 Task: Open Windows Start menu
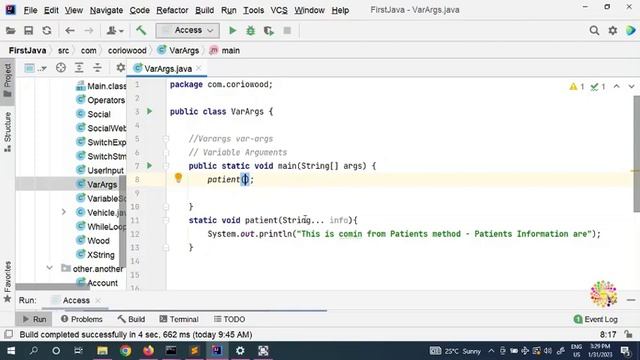tap(11, 351)
